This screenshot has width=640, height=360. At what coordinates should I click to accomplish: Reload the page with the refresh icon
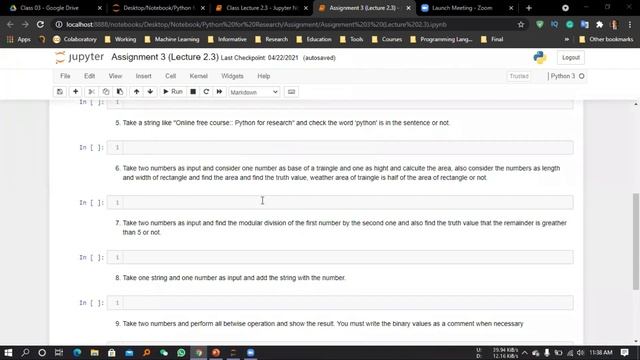40,24
